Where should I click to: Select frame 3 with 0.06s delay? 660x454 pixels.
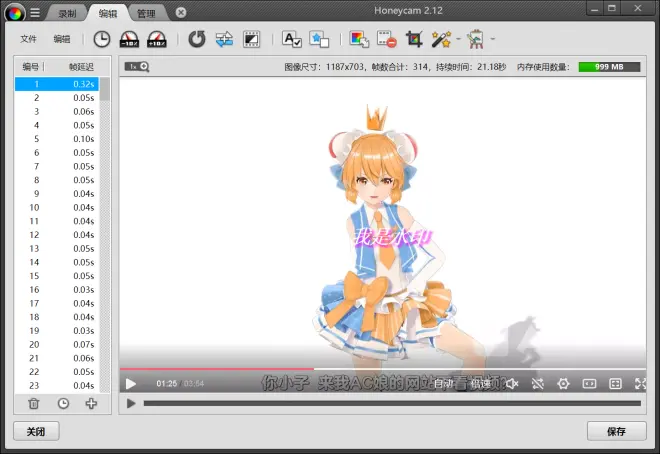click(57, 112)
